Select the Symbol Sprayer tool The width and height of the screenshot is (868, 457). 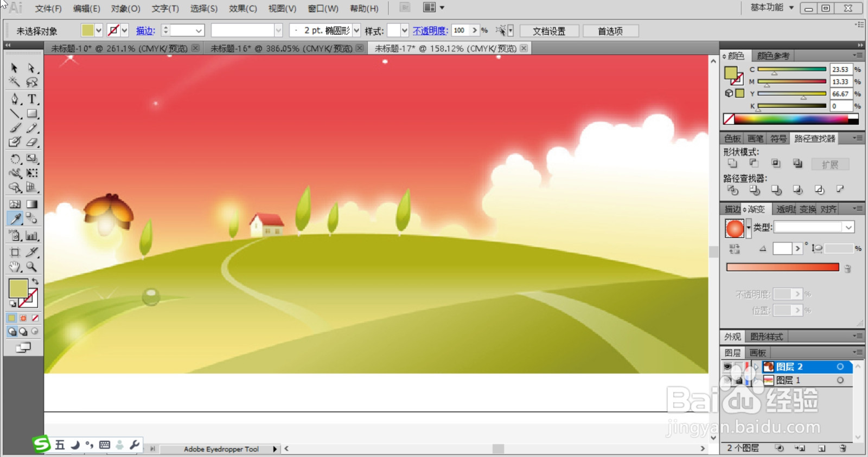point(15,235)
